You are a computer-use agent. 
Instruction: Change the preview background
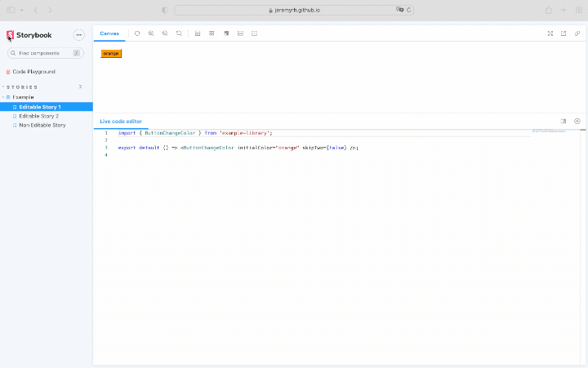click(198, 33)
